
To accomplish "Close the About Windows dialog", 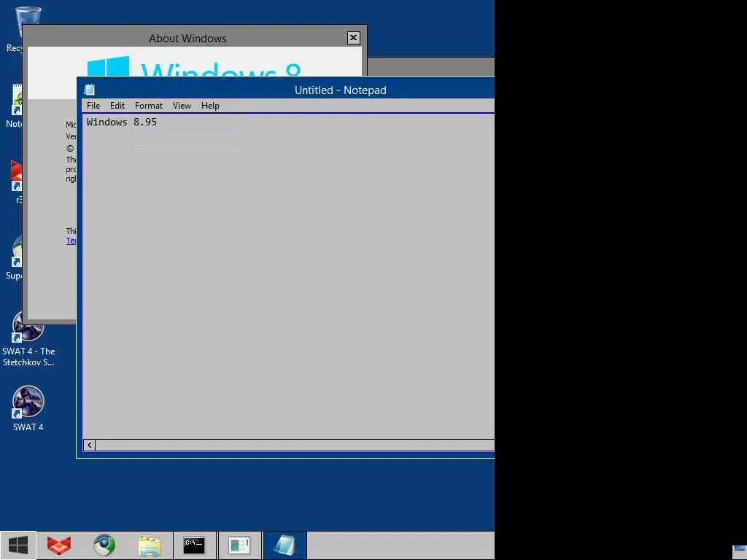I will (353, 38).
